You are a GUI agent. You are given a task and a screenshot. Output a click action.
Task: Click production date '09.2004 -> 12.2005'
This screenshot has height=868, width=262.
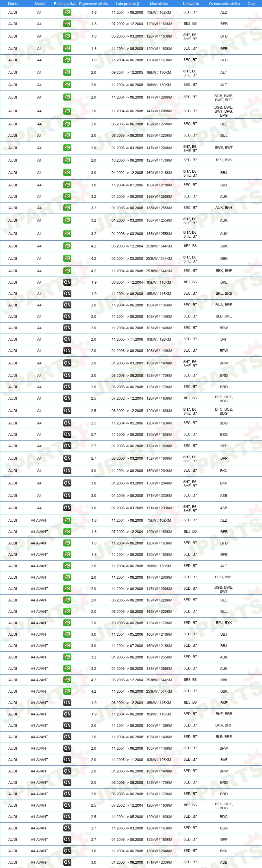[127, 72]
